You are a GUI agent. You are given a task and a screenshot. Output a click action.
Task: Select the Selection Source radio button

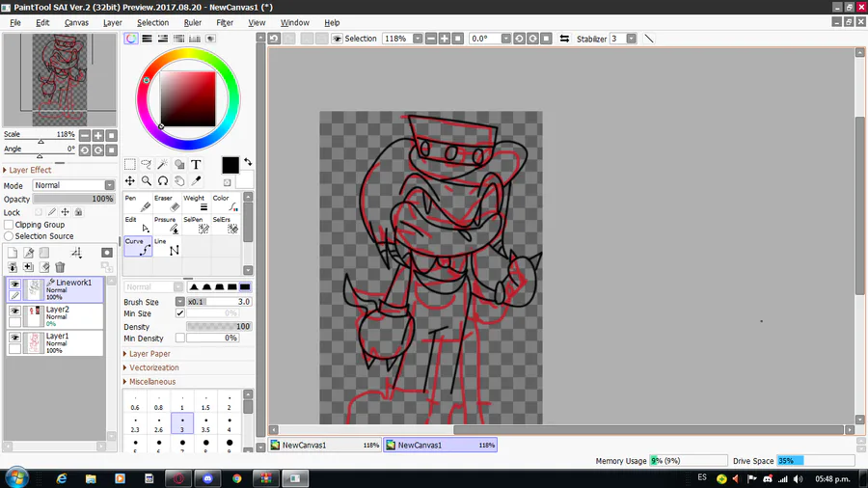[x=9, y=235]
